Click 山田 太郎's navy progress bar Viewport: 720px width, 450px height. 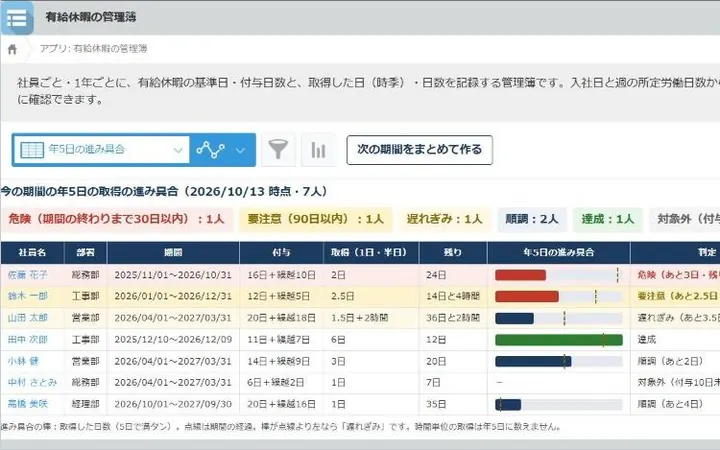click(x=514, y=318)
